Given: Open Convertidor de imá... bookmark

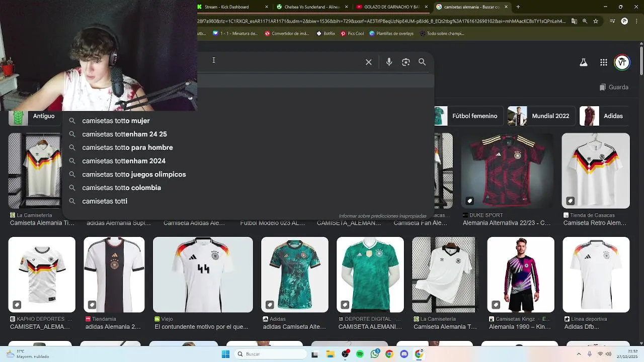Looking at the screenshot, I should [286, 34].
